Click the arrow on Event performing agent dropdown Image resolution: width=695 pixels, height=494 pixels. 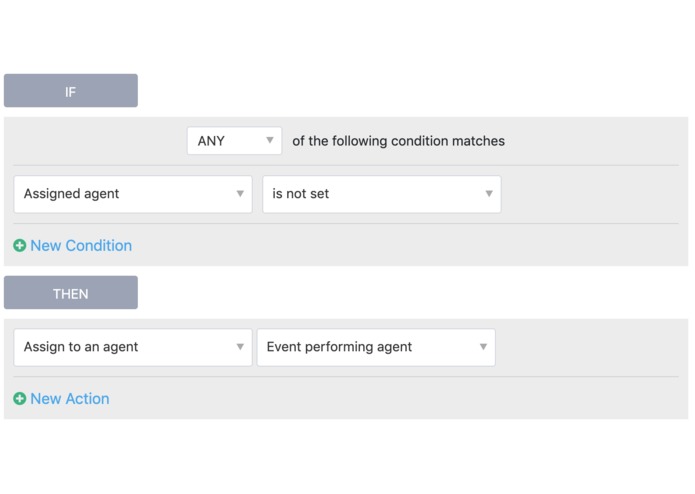(483, 347)
